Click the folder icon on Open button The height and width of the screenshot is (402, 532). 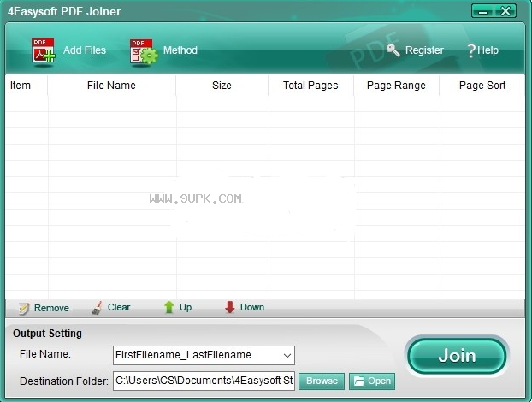coord(359,381)
